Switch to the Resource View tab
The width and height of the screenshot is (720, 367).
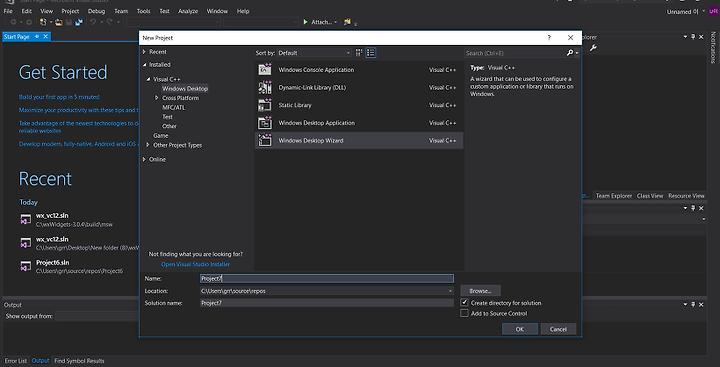(x=686, y=196)
